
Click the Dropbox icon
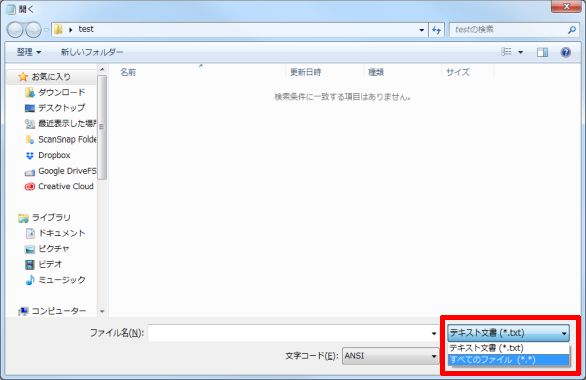click(30, 155)
